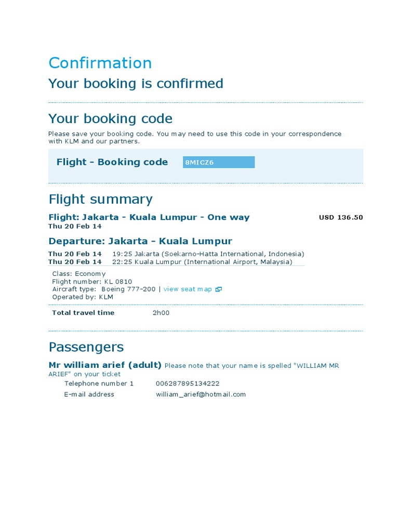
Task: Click the total travel time value 2h00
Action: [161, 313]
